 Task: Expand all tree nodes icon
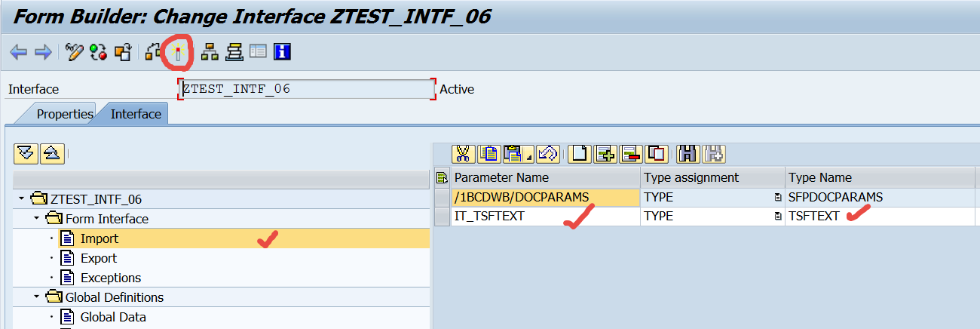click(26, 153)
